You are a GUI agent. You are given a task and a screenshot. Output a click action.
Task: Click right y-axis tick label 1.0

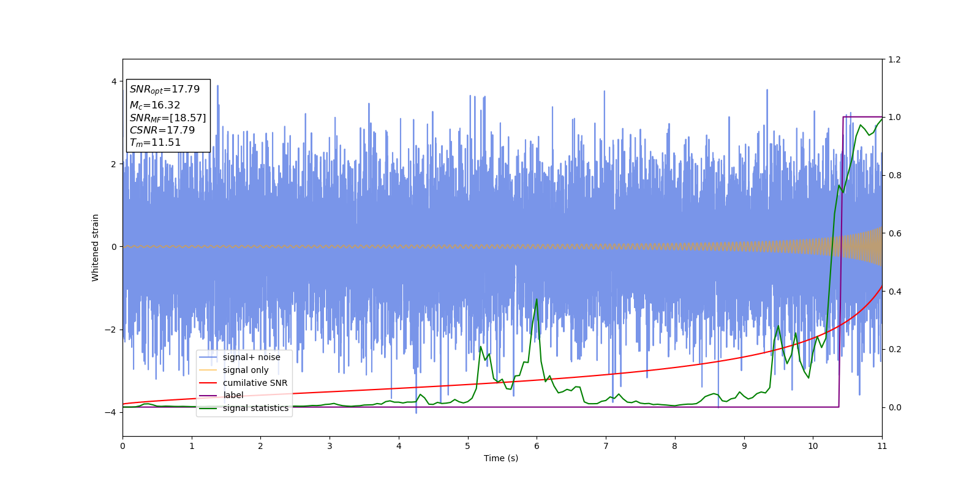(894, 117)
